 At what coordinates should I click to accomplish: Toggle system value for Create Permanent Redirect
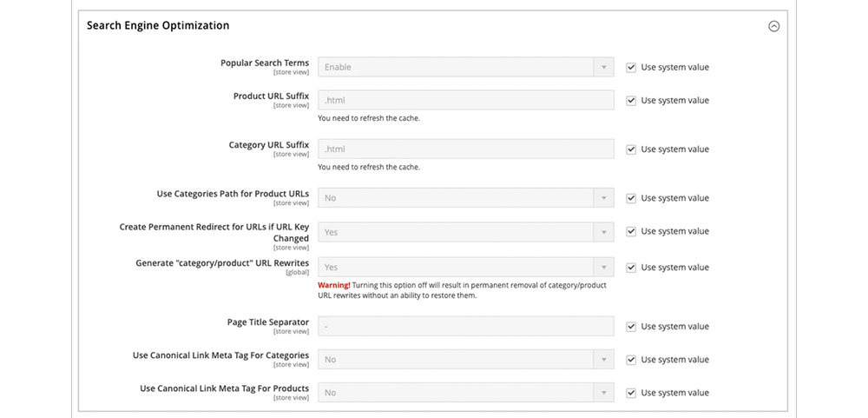click(x=632, y=231)
